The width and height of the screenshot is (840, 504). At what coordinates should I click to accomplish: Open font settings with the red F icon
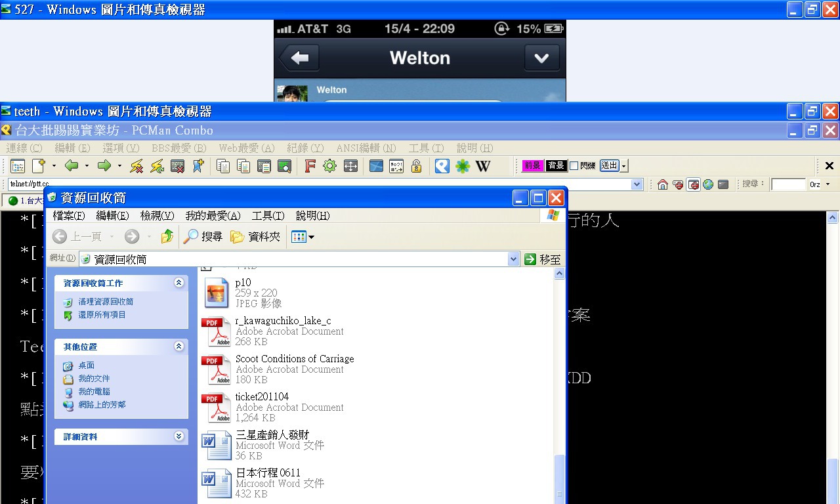310,166
